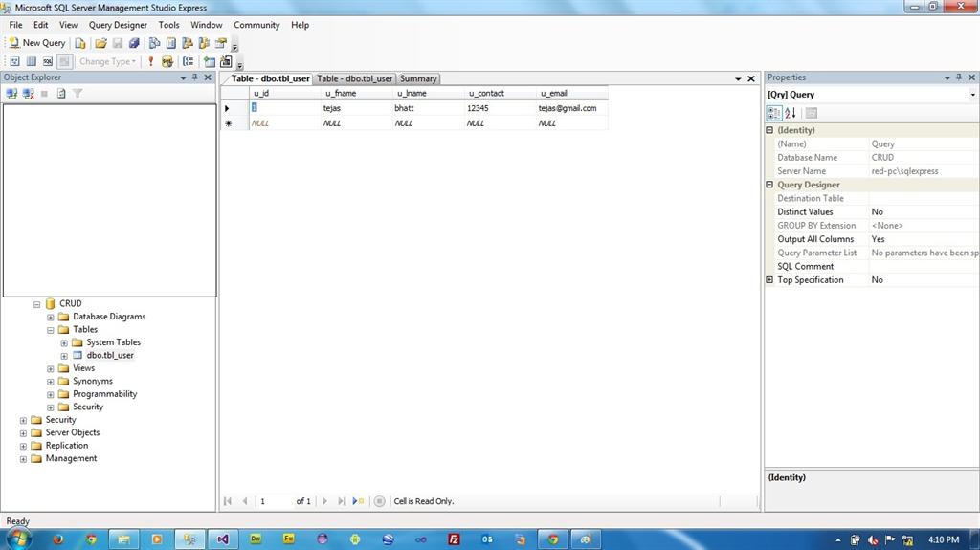The image size is (980, 550).
Task: Click the Add Group By icon
Action: click(189, 61)
